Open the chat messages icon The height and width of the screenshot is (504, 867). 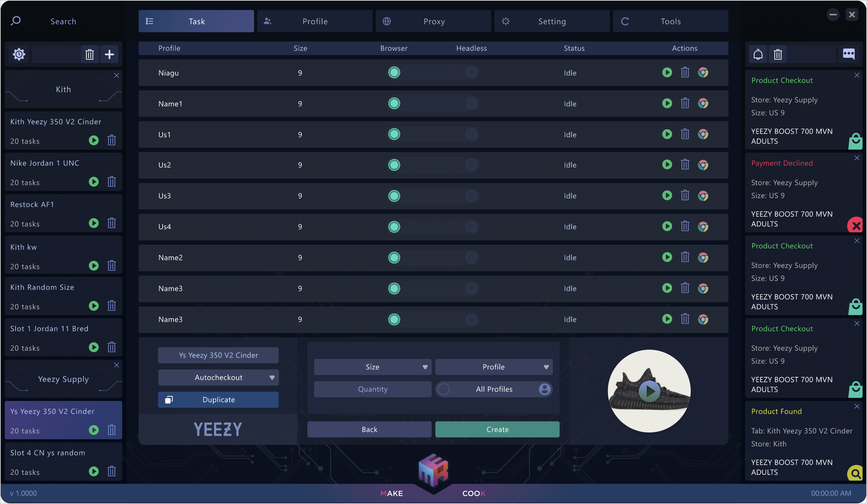click(849, 54)
